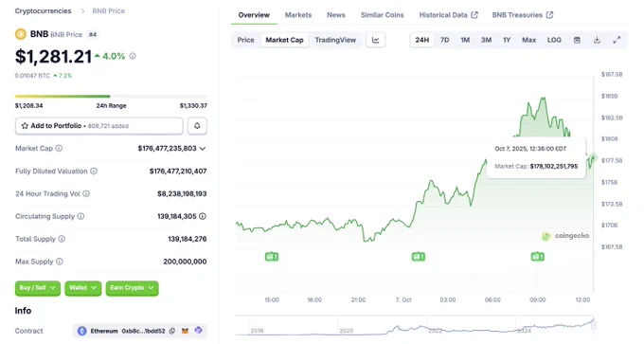The height and width of the screenshot is (344, 644).
Task: Open the Buy / Sell dropdown
Action: [x=37, y=288]
